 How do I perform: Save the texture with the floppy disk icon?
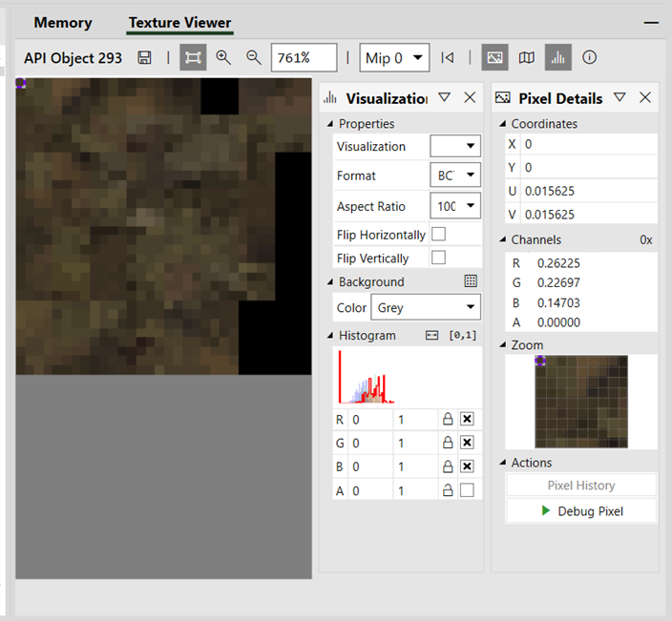point(144,57)
